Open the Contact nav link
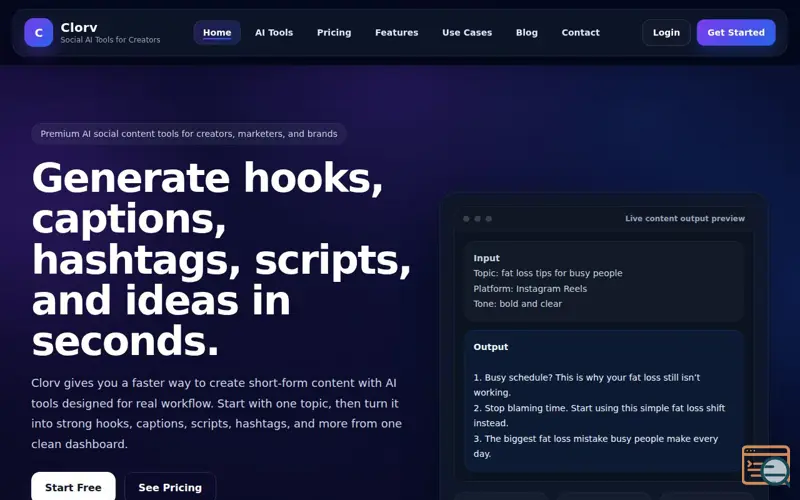800x500 pixels. coord(581,33)
